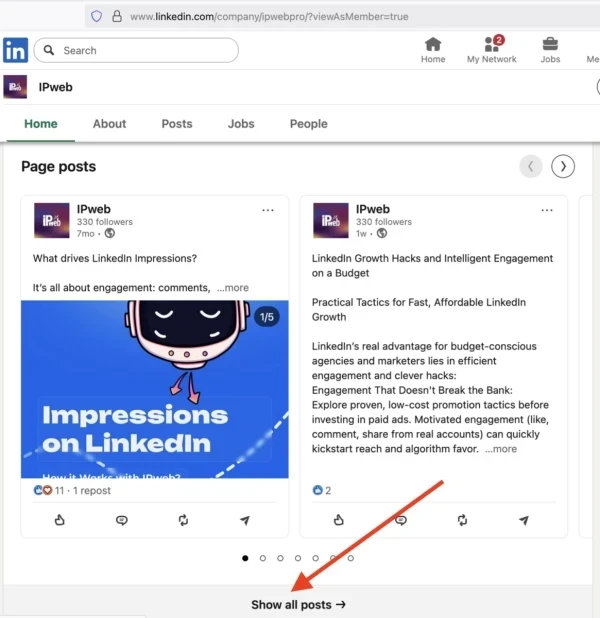Open the second post's three-dot menu
This screenshot has height=618, width=600.
[x=547, y=210]
